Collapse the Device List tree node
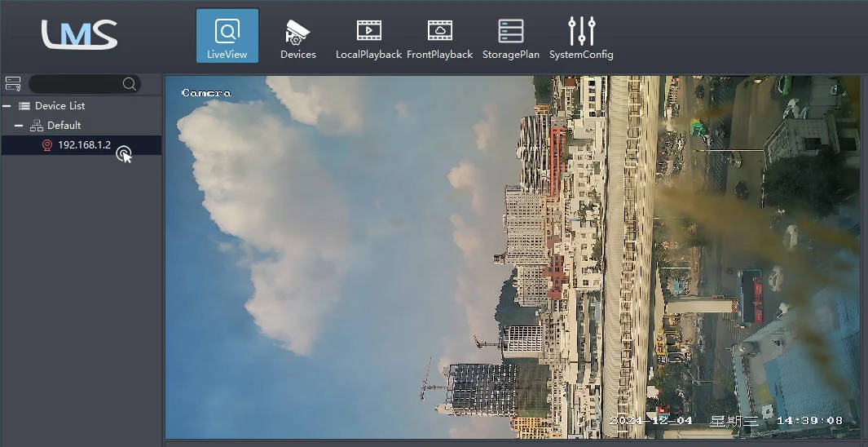 [x=7, y=106]
